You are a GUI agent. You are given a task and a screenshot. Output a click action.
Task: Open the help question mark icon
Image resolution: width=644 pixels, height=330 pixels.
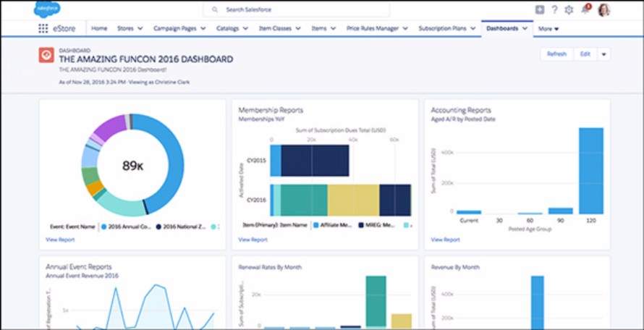pos(554,10)
